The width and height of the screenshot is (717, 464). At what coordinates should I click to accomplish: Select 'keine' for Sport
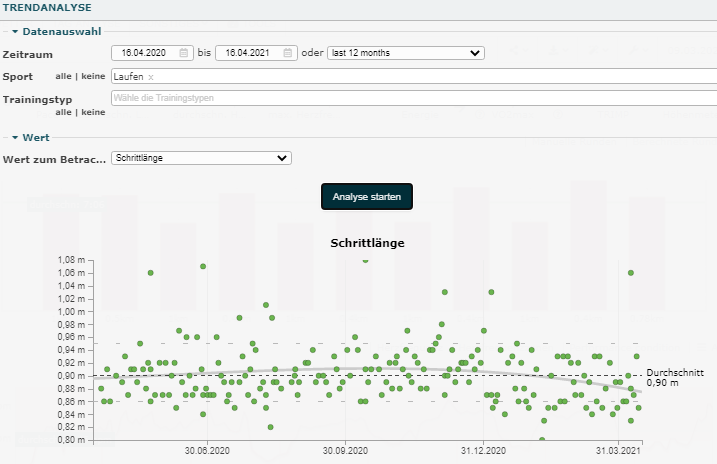92,76
